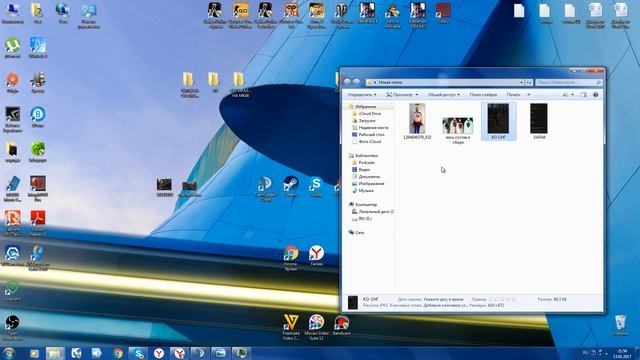The image size is (640, 360).
Task: Open Counter-Strike GO desktop shortcut
Action: (x=240, y=15)
